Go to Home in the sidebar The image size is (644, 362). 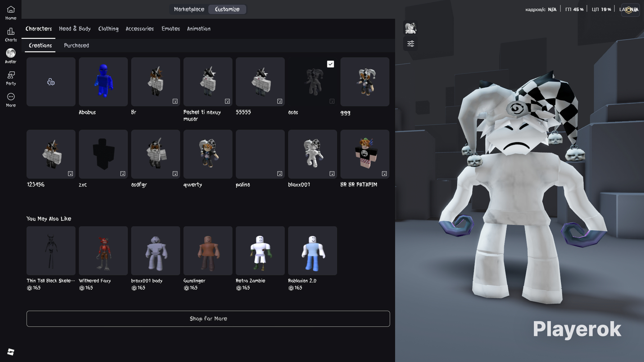click(x=11, y=13)
